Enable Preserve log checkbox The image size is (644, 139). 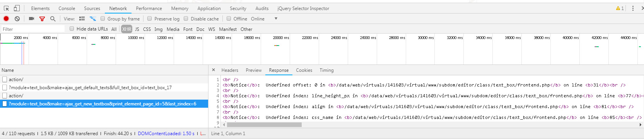pos(150,18)
